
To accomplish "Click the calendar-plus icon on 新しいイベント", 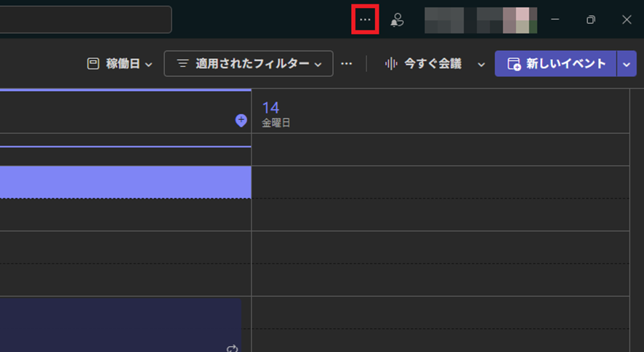I will coord(514,64).
